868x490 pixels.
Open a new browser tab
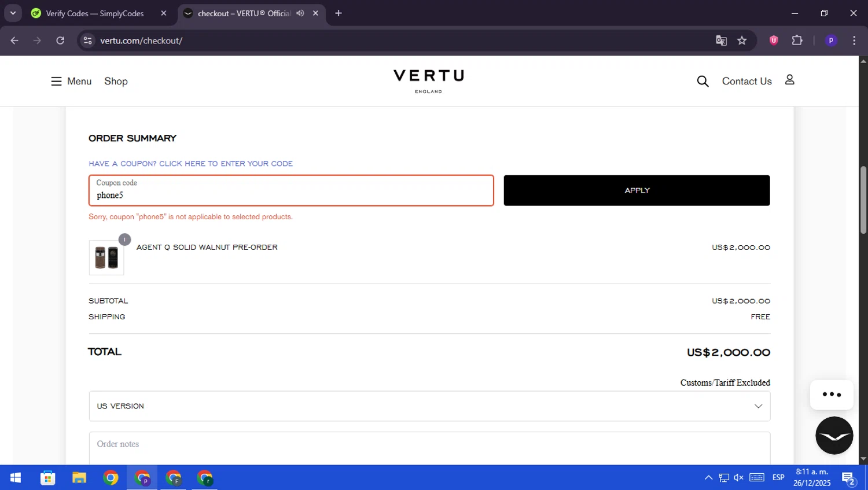point(339,13)
